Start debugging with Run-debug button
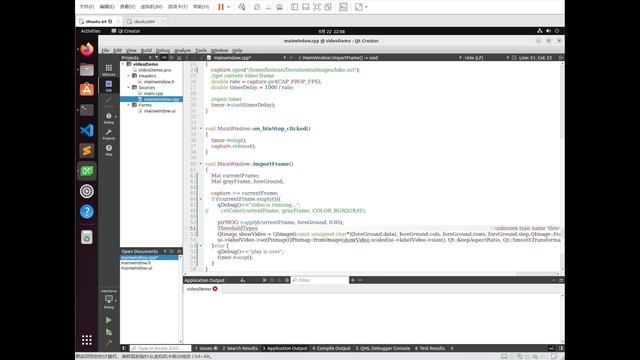Screen dimensions: 640x360 point(109,332)
